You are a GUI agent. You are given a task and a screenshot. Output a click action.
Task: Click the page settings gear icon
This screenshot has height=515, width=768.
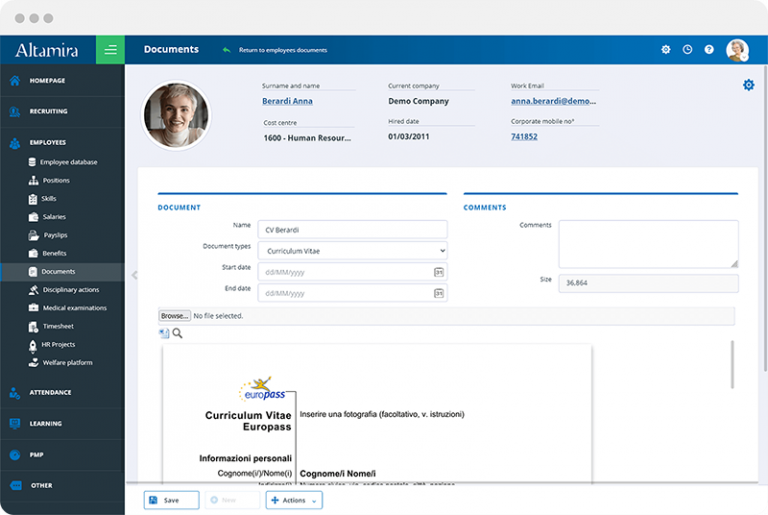(748, 85)
